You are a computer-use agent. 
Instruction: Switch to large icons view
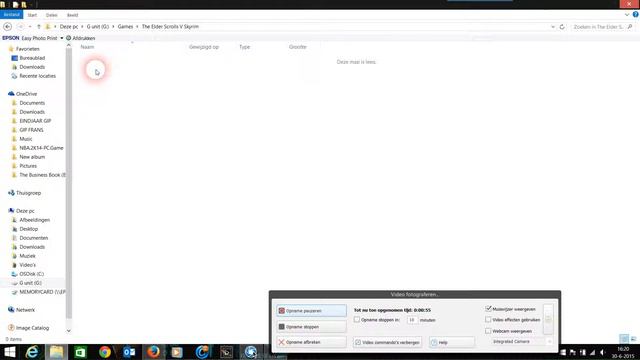click(633, 339)
